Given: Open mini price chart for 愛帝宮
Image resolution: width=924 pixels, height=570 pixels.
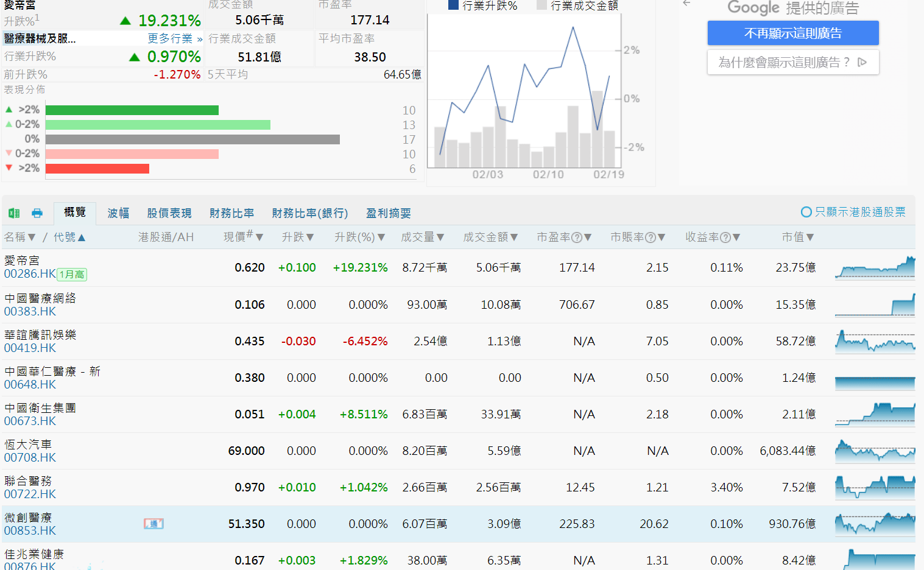Looking at the screenshot, I should (875, 267).
